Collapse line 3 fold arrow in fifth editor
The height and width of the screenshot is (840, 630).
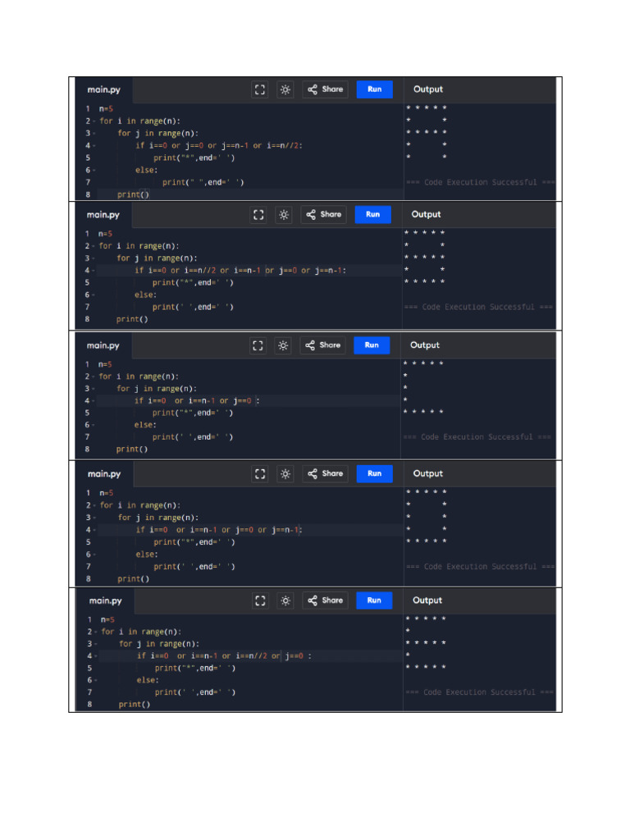tap(95, 645)
